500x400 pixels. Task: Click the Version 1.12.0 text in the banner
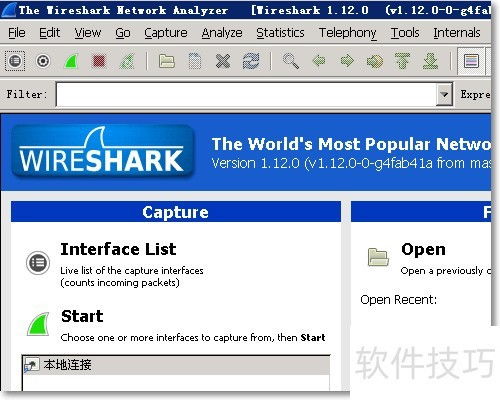pyautogui.click(x=352, y=163)
